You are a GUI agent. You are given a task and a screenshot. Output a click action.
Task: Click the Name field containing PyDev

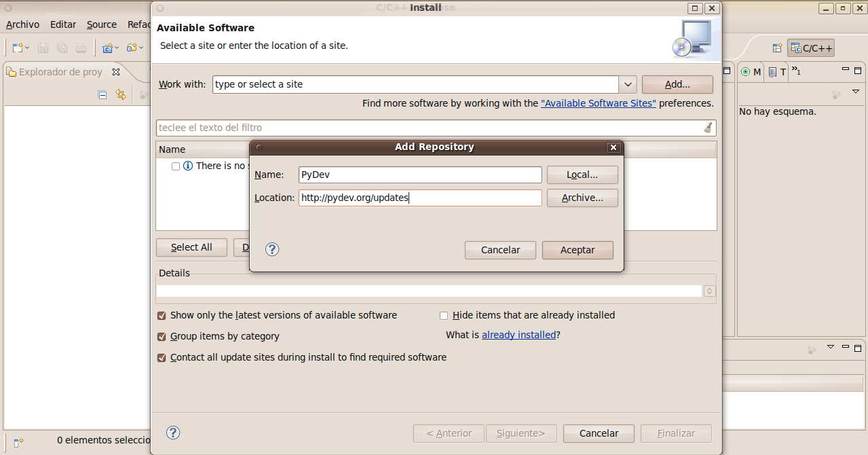point(420,175)
